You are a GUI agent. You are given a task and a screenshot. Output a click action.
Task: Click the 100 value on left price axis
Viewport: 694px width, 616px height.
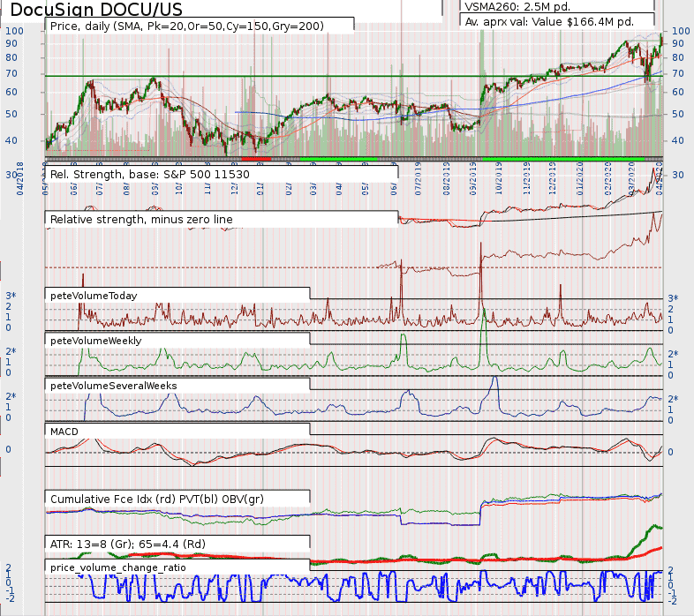[14, 31]
